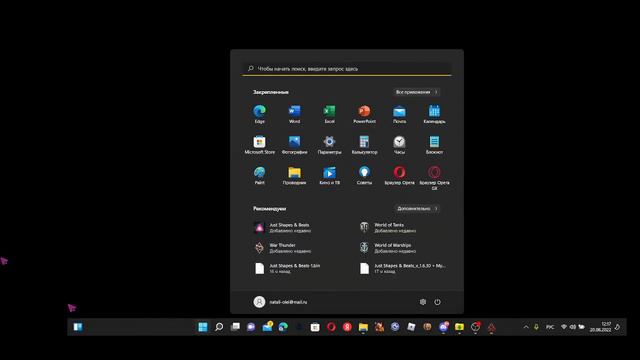
Task: Open Edge browser on taskbar
Action: click(283, 327)
